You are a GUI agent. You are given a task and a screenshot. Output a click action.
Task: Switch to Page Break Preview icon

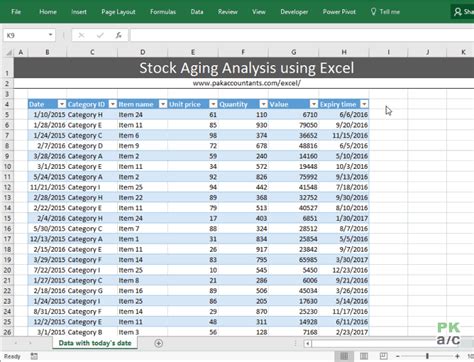tap(384, 356)
